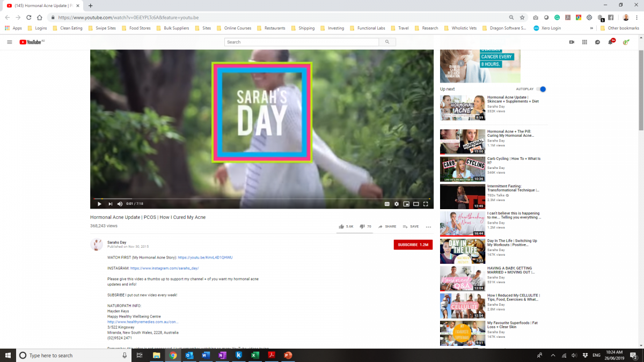
Task: Open YouTube notifications bell
Action: (x=610, y=42)
